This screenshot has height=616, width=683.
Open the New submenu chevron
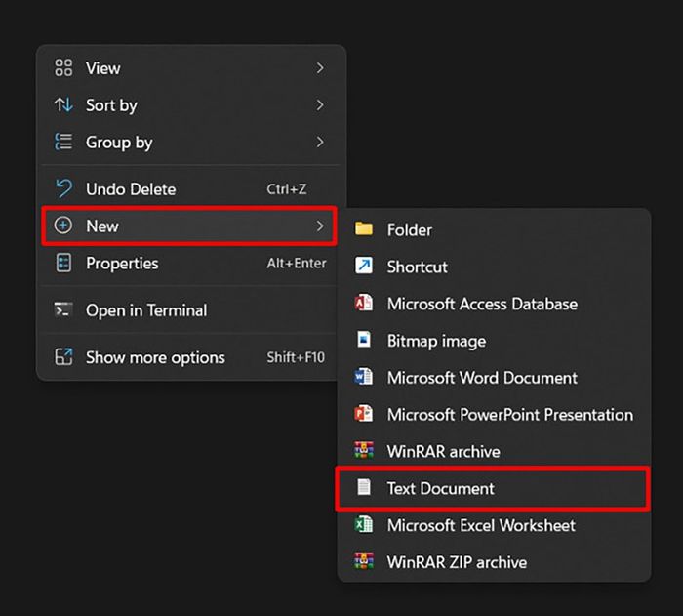[x=320, y=226]
